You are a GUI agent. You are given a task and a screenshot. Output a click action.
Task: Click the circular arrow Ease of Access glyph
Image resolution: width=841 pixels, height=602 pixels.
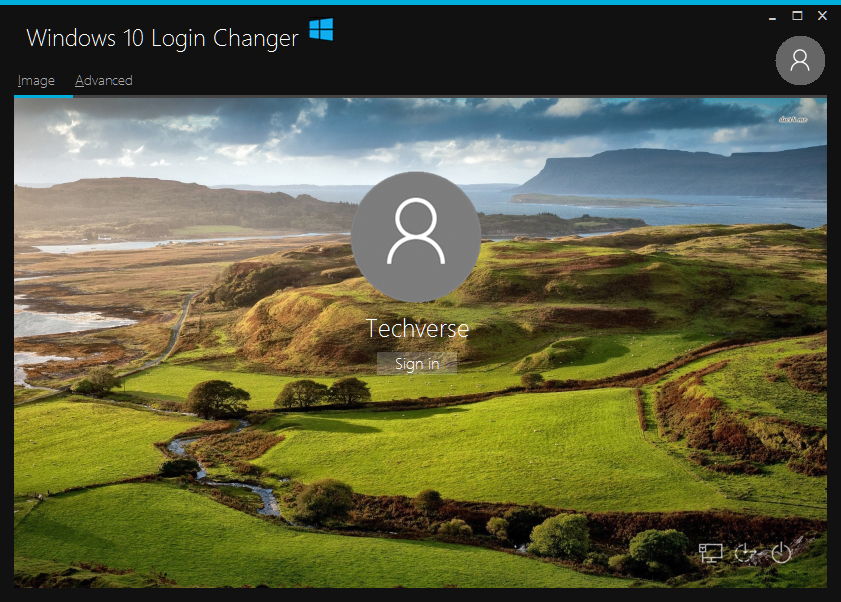pos(744,551)
